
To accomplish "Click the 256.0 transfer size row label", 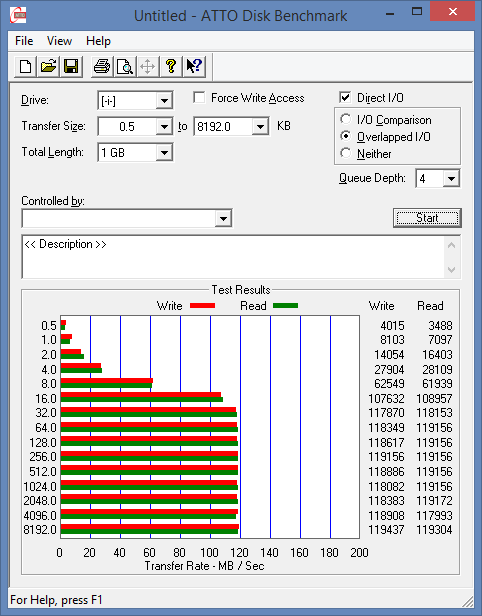I will pyautogui.click(x=43, y=457).
